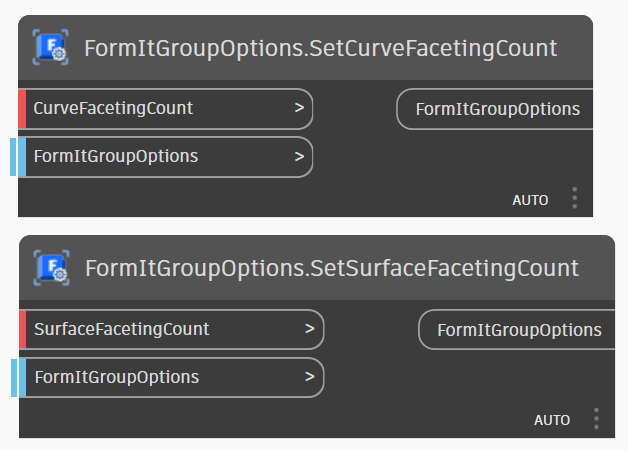Click chevron on SetSurfaceFacetingCount node's FormItGroupOptions input

coord(310,377)
